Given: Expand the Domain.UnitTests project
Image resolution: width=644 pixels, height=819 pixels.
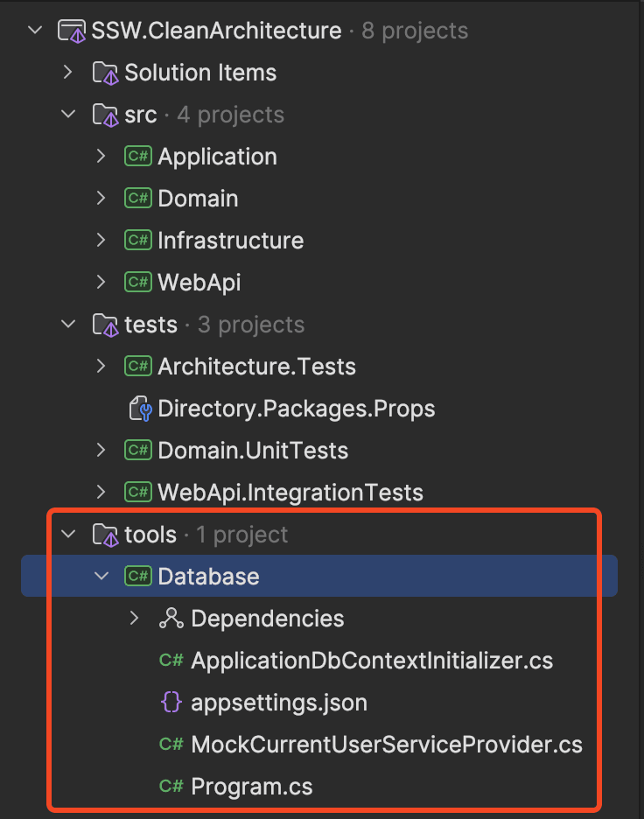Looking at the screenshot, I should [101, 450].
